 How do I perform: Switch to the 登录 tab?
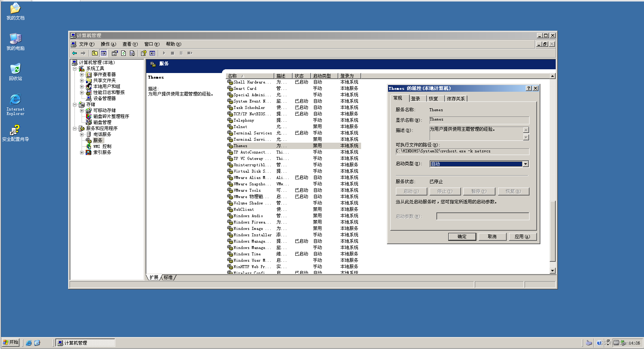416,99
